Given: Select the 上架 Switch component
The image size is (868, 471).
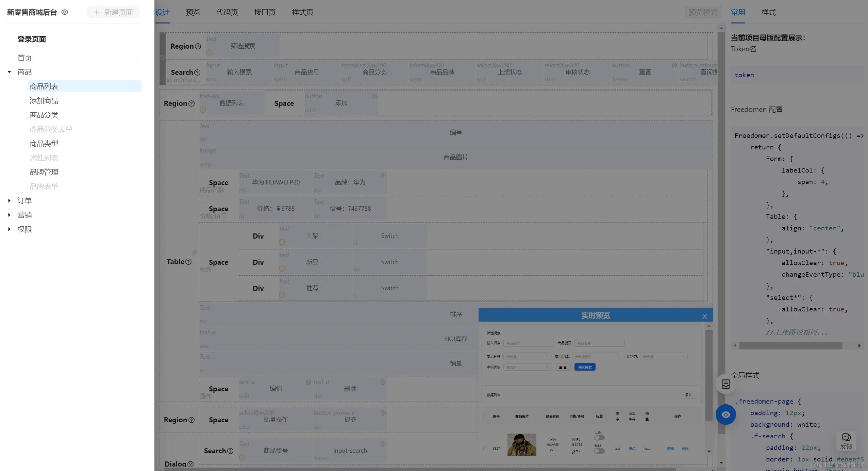Looking at the screenshot, I should 390,236.
